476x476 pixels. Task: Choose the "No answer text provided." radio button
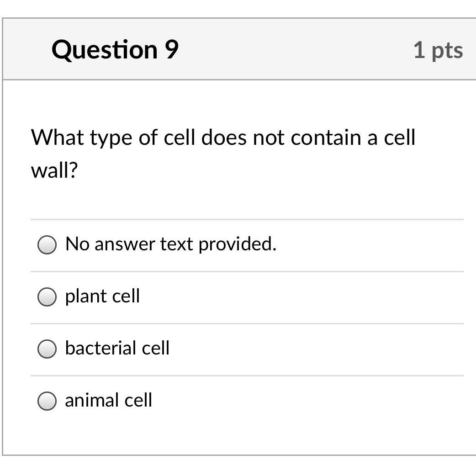tap(47, 245)
